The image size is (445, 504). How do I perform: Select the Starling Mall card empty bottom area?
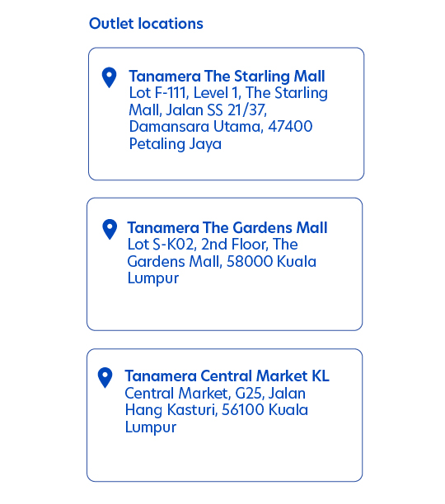227,166
